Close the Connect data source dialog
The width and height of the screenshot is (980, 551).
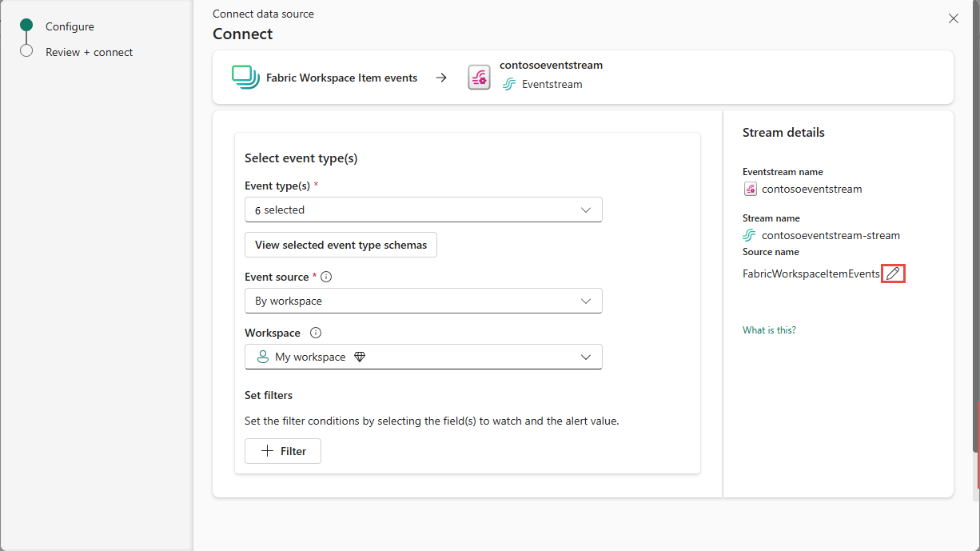[x=953, y=18]
